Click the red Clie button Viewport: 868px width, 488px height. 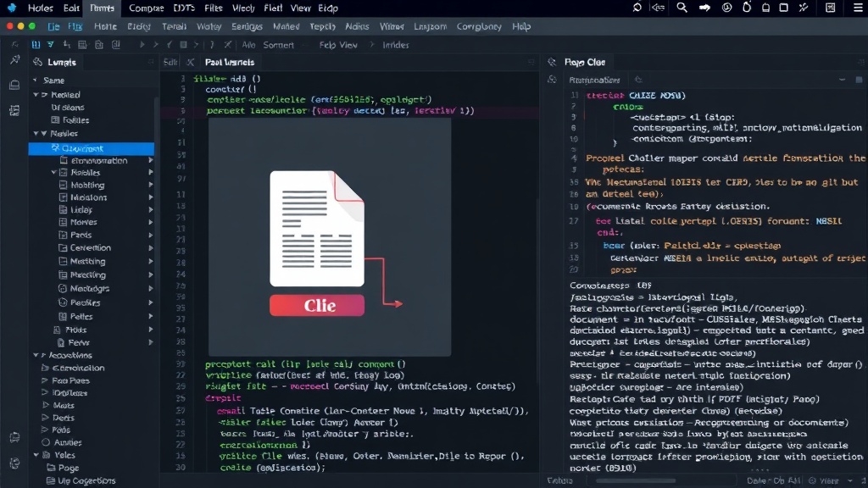pyautogui.click(x=317, y=305)
